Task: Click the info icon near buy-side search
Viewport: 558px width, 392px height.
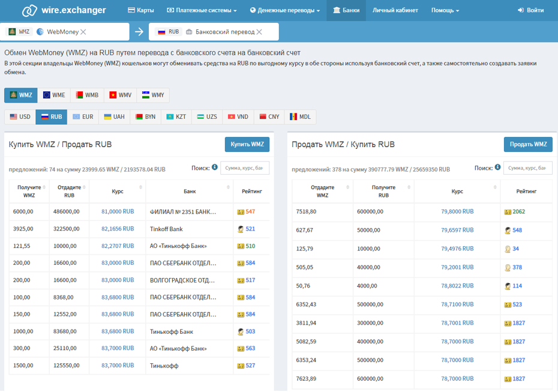Action: [x=215, y=167]
